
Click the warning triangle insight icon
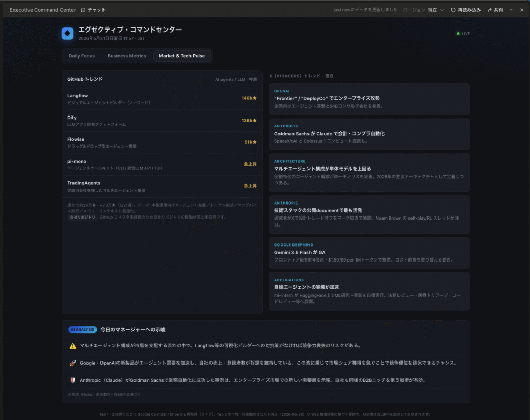click(x=72, y=345)
